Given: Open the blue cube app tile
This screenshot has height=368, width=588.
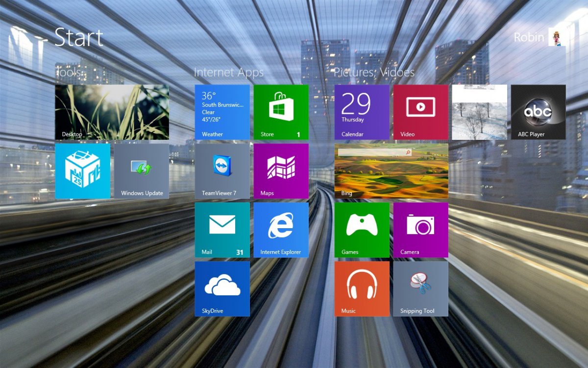Looking at the screenshot, I should (82, 171).
